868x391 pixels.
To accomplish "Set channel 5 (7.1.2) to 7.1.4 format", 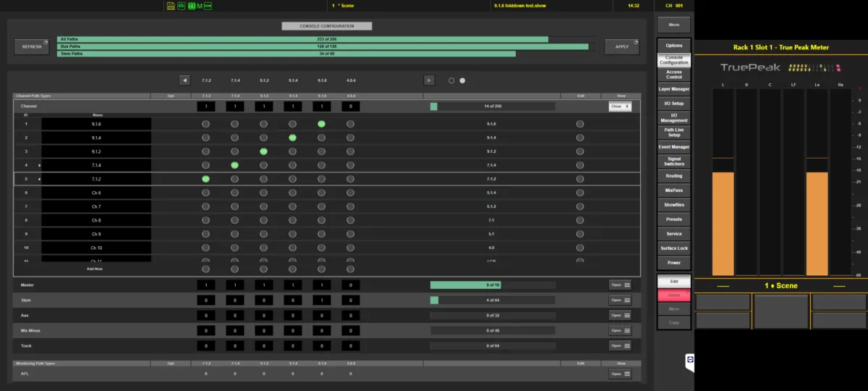I will point(234,179).
